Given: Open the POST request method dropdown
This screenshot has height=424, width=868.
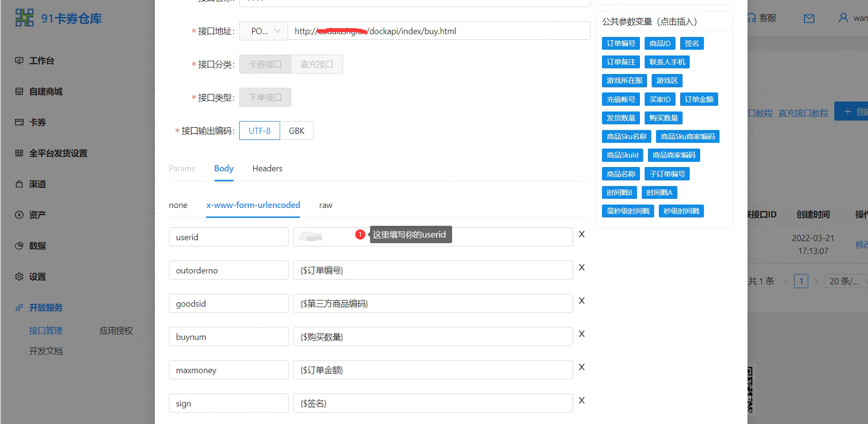Looking at the screenshot, I should pyautogui.click(x=264, y=31).
